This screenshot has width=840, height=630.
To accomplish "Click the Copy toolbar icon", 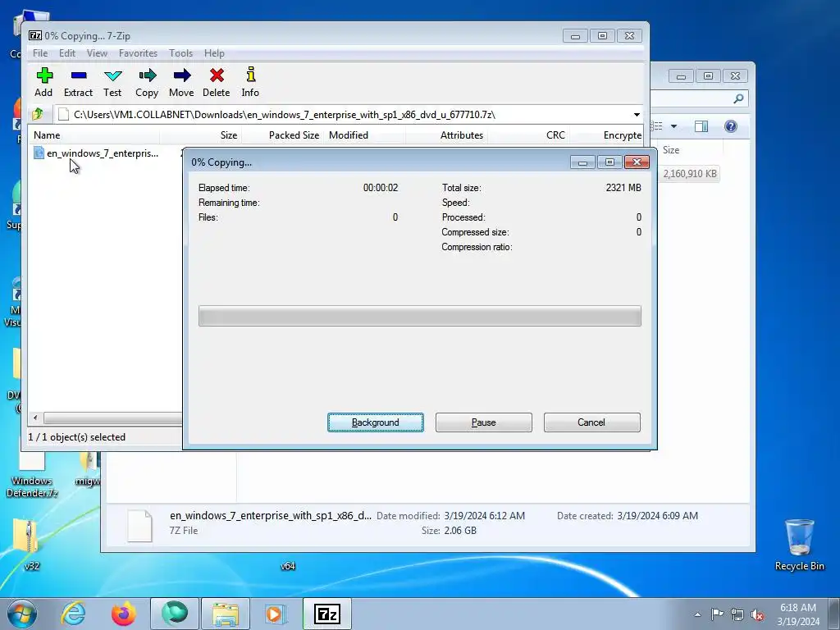I will (147, 82).
